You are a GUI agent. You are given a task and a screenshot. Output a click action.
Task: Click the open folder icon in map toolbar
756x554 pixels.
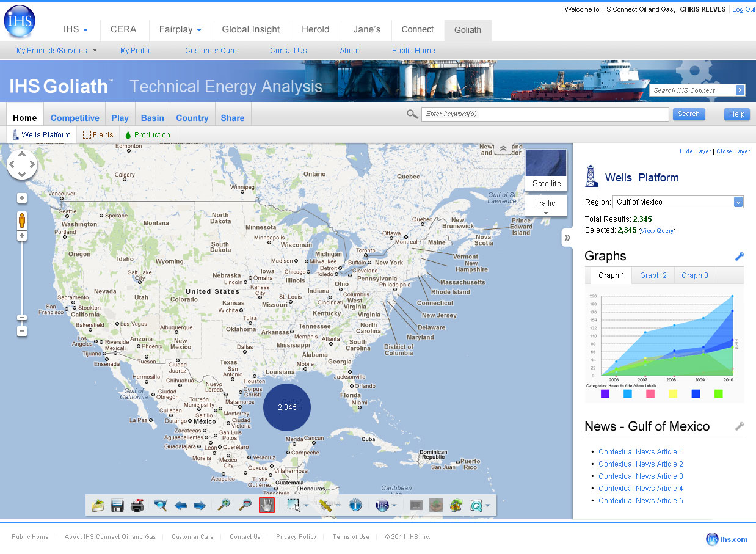click(x=98, y=505)
